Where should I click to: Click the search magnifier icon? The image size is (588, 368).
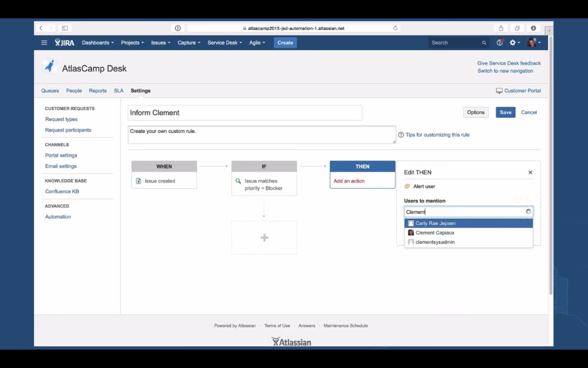(x=484, y=43)
